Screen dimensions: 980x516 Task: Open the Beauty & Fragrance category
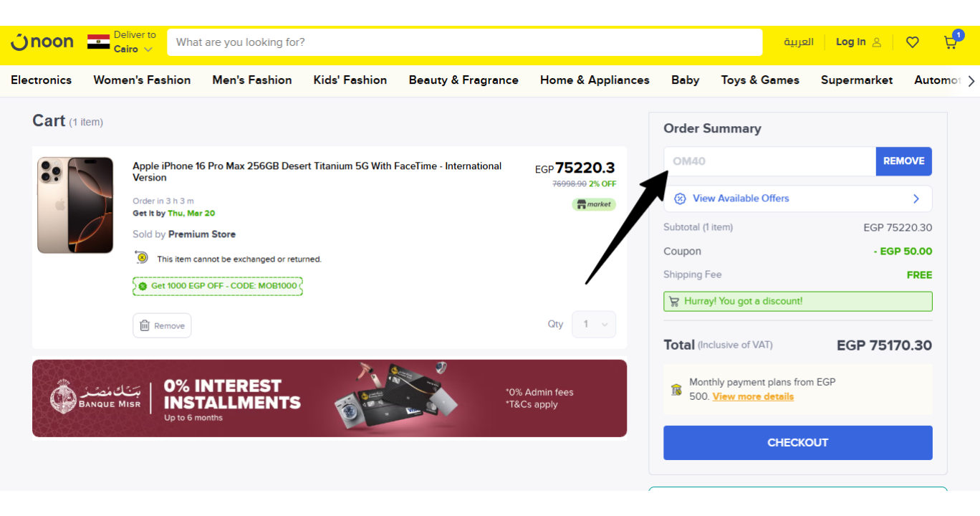pos(463,80)
